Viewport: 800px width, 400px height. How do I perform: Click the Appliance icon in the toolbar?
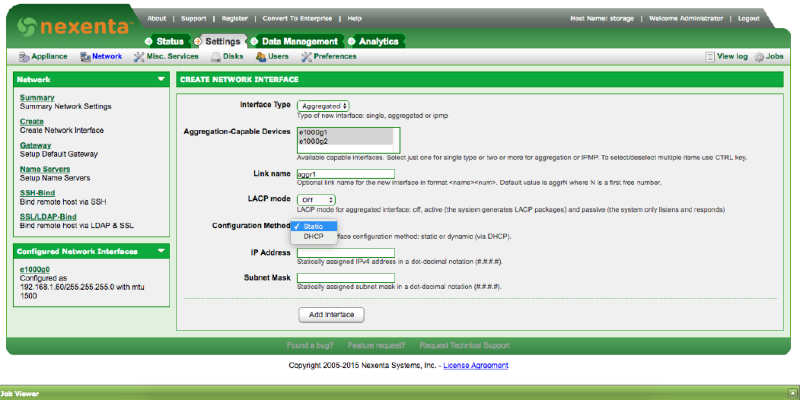pyautogui.click(x=24, y=57)
